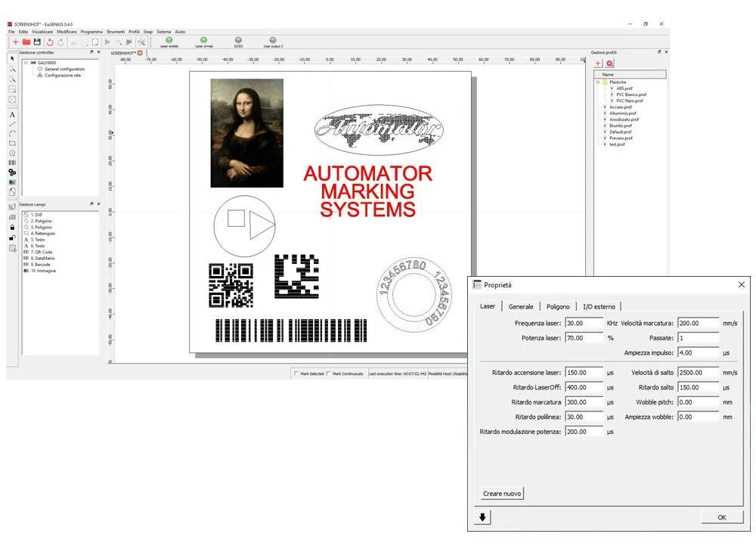
Task: Click the DXF import page icon
Action: [13, 192]
